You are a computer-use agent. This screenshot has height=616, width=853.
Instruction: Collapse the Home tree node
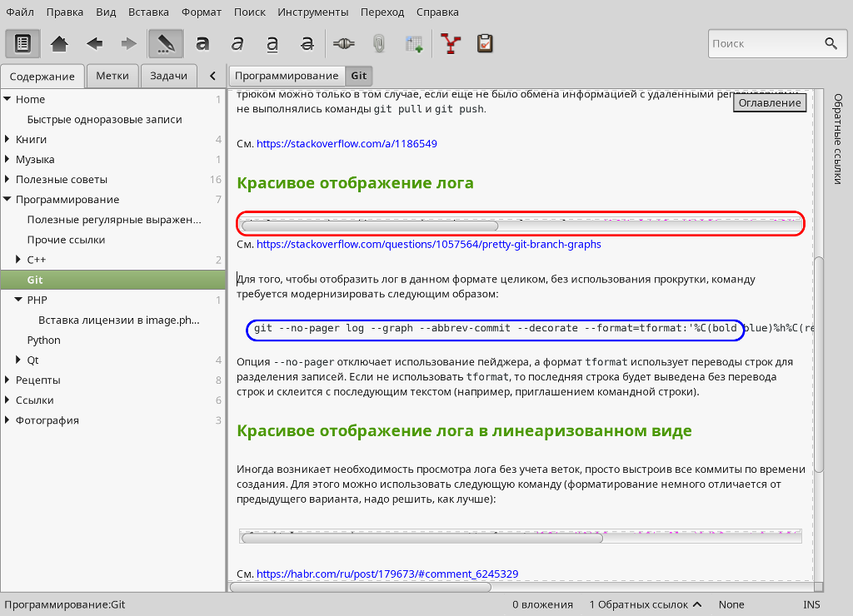click(x=7, y=99)
